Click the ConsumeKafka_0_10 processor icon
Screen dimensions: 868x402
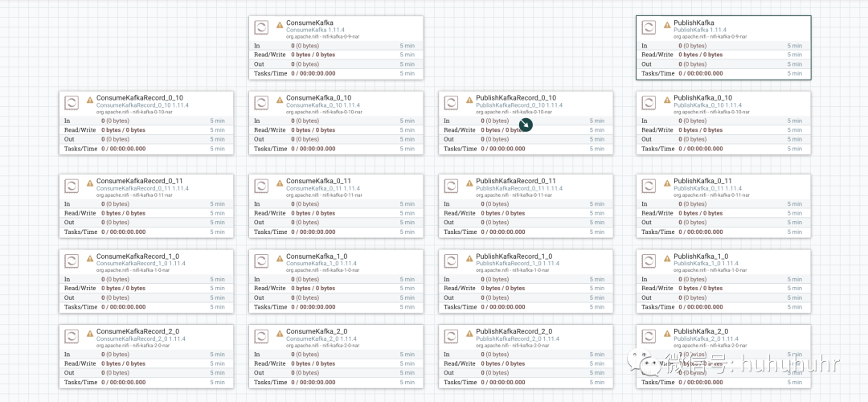[261, 102]
